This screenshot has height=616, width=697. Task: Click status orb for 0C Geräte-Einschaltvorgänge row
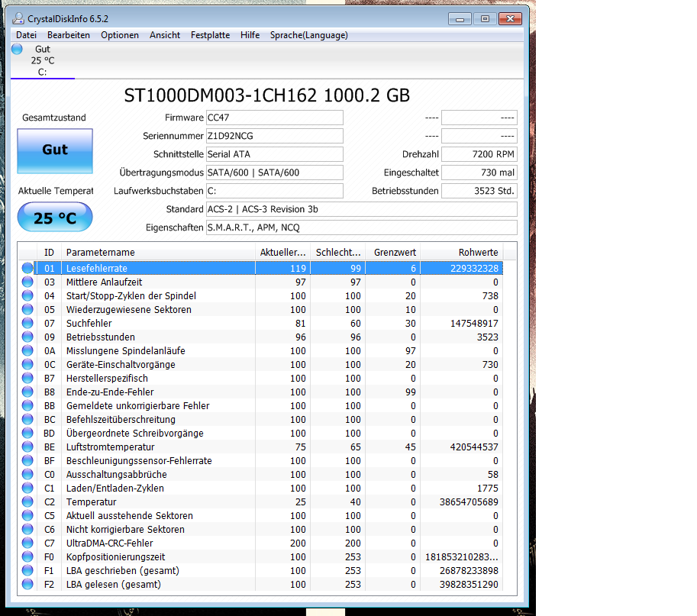27,364
